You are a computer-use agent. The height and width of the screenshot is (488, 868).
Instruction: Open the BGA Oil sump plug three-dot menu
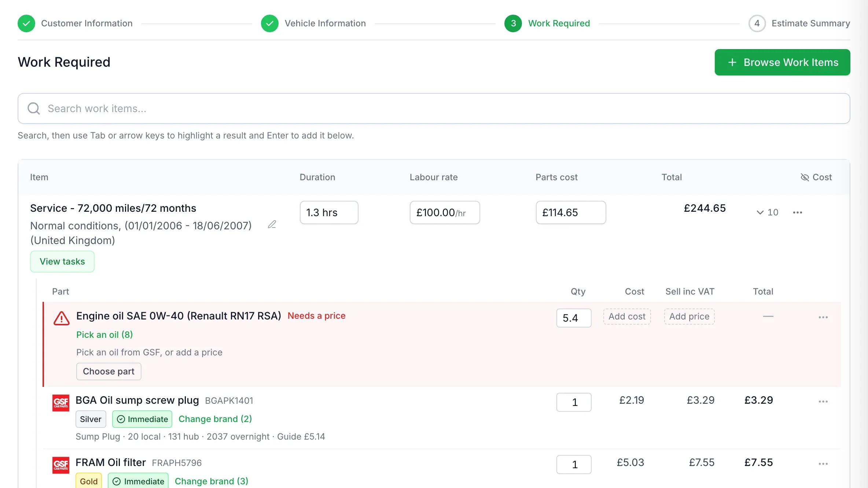point(823,402)
